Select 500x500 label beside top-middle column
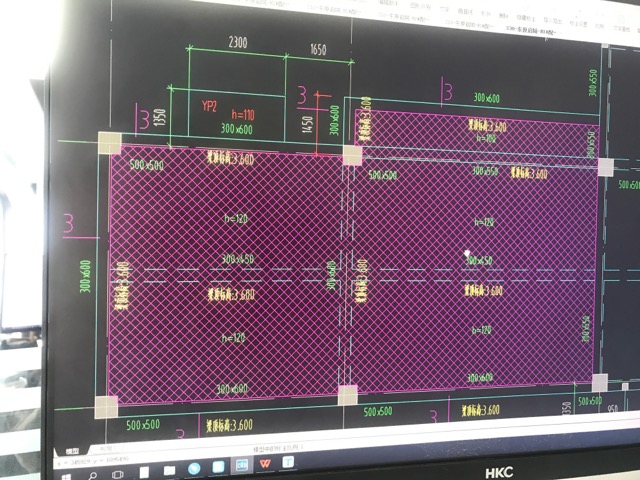Screen dimensions: 640x480 coord(383,175)
